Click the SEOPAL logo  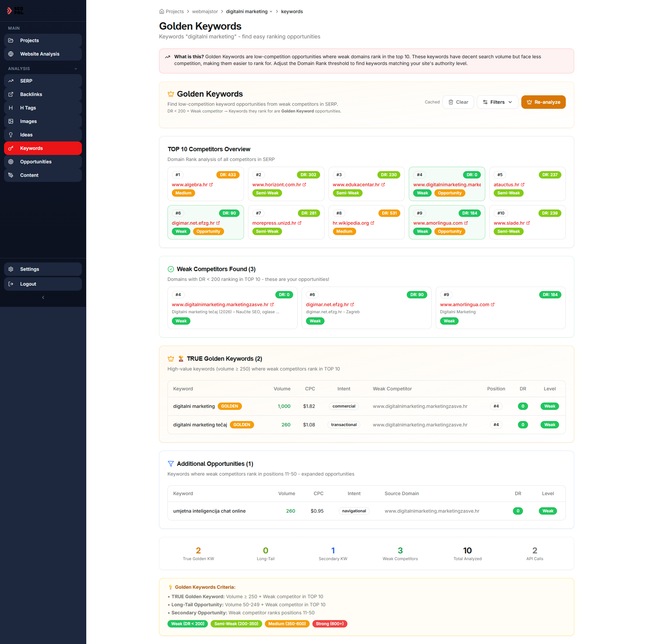point(16,10)
